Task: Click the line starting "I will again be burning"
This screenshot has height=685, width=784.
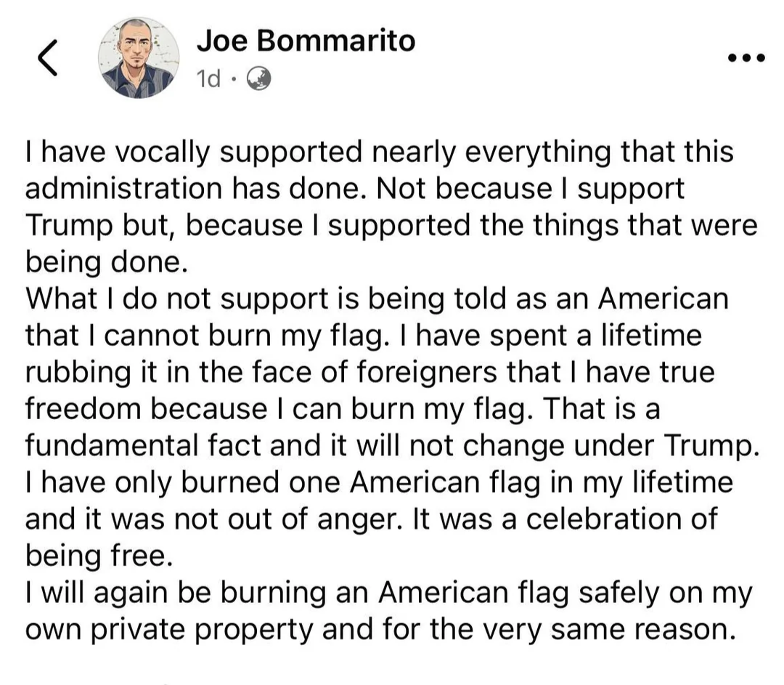Action: pos(388,592)
